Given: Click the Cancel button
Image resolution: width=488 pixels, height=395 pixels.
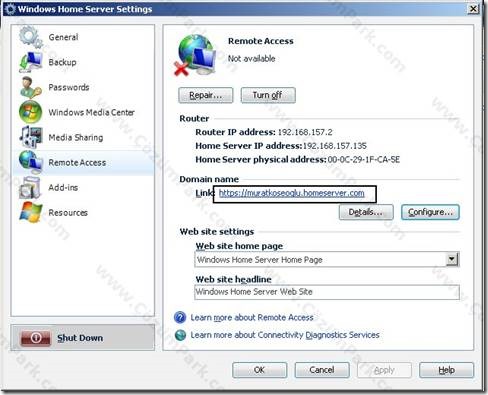Looking at the screenshot, I should pos(322,370).
